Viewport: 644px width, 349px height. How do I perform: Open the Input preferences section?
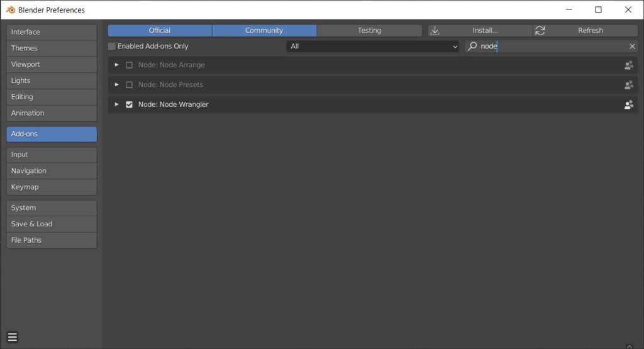52,155
